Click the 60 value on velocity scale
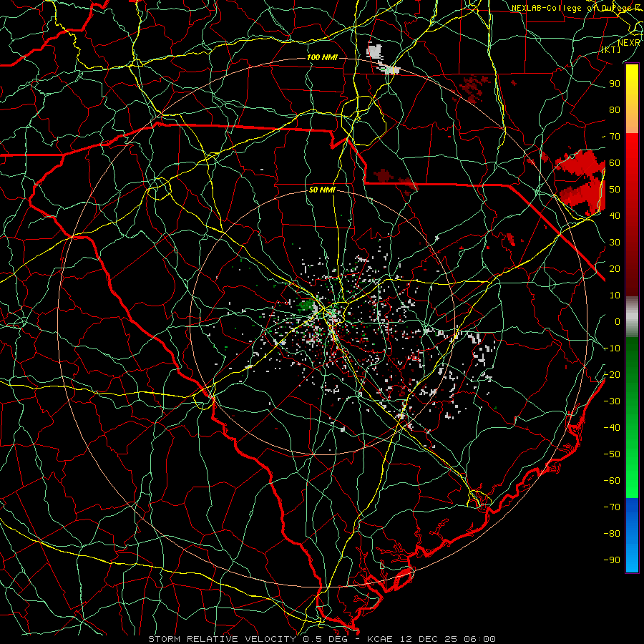The height and width of the screenshot is (644, 644). click(615, 163)
